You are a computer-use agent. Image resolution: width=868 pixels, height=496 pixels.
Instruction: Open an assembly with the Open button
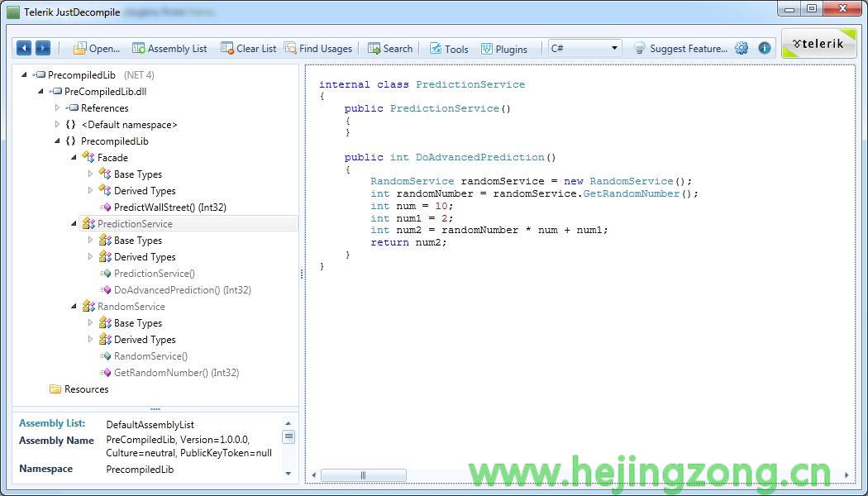pyautogui.click(x=96, y=49)
